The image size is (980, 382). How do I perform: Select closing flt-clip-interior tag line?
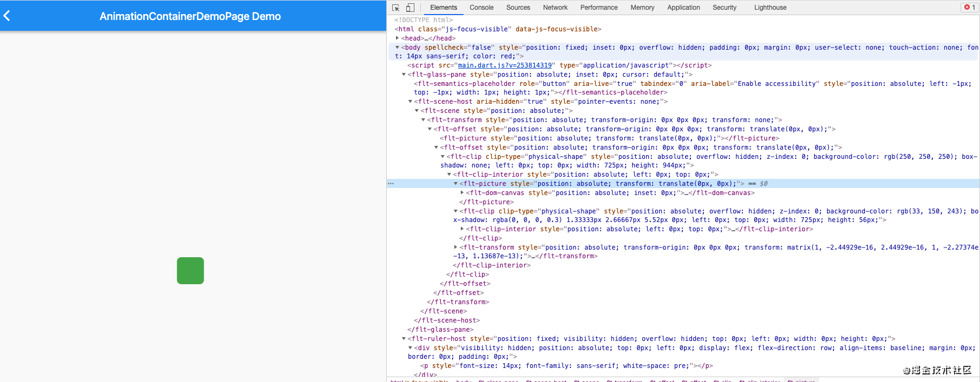coord(492,265)
